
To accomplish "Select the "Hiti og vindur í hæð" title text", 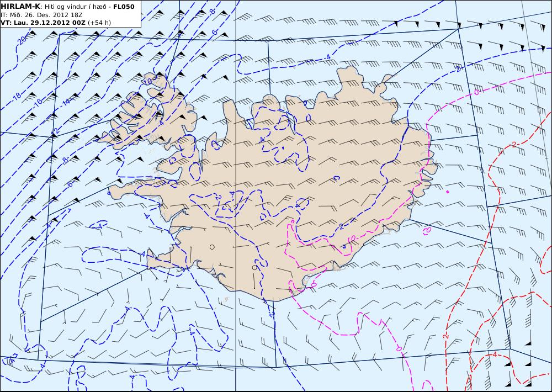I will click(77, 7).
